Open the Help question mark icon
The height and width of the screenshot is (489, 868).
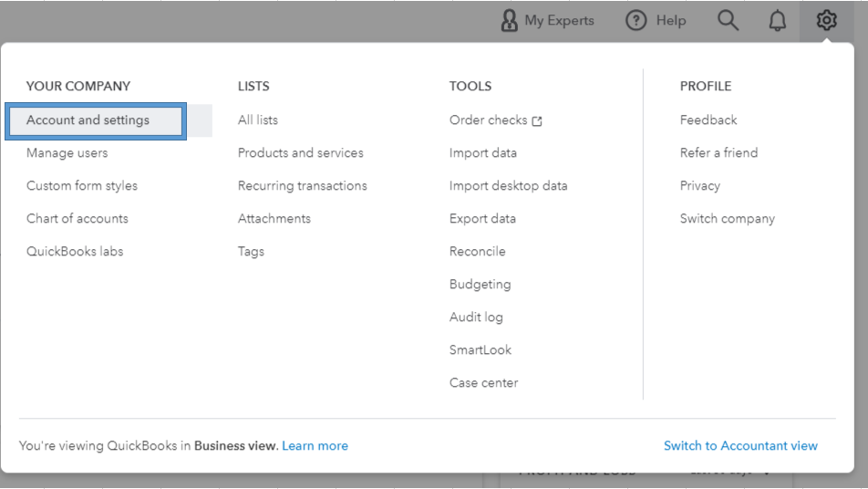pyautogui.click(x=636, y=20)
